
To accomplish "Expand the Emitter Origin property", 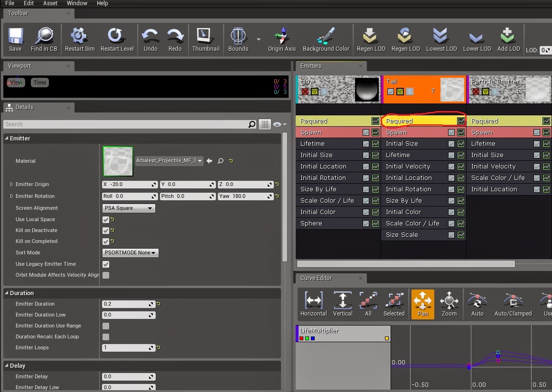I will point(11,184).
